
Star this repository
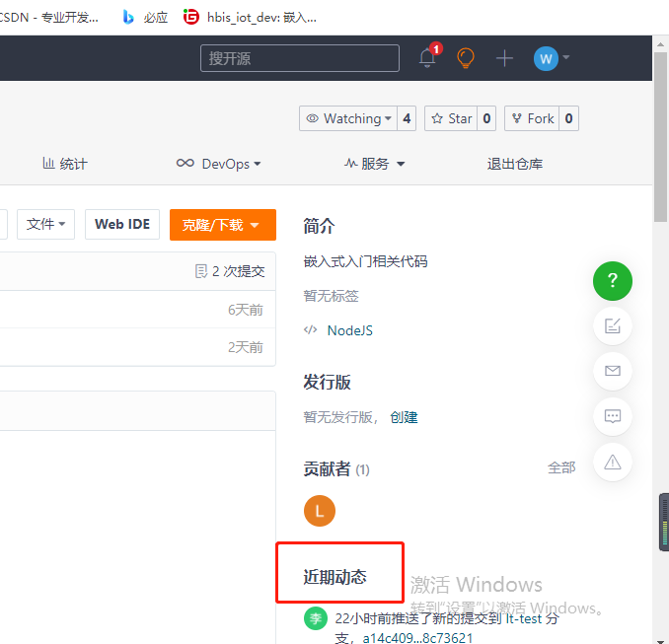pos(451,118)
